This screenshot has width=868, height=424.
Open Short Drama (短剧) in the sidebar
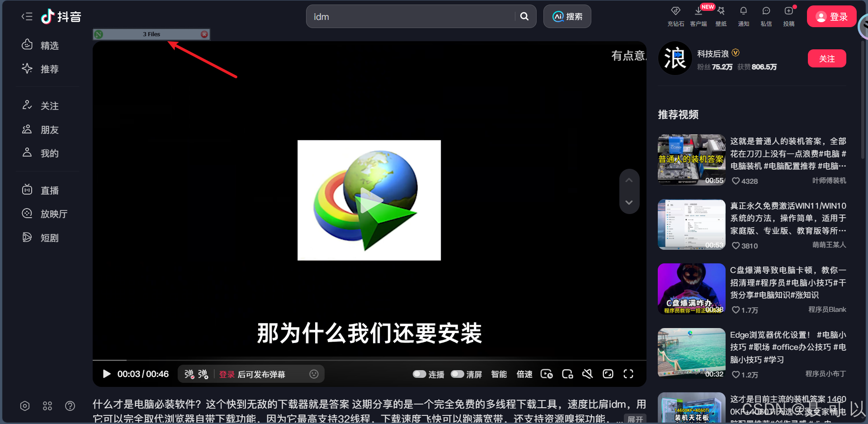click(x=41, y=238)
